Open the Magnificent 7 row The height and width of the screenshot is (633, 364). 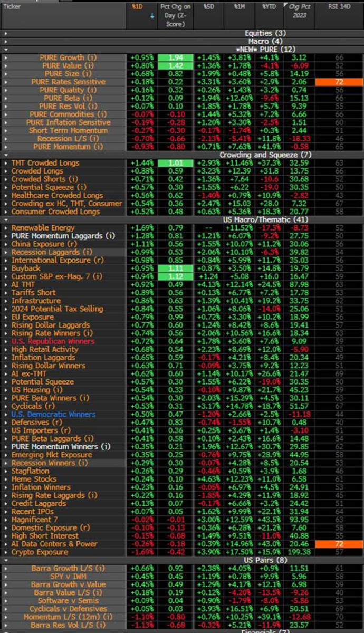pos(36,520)
